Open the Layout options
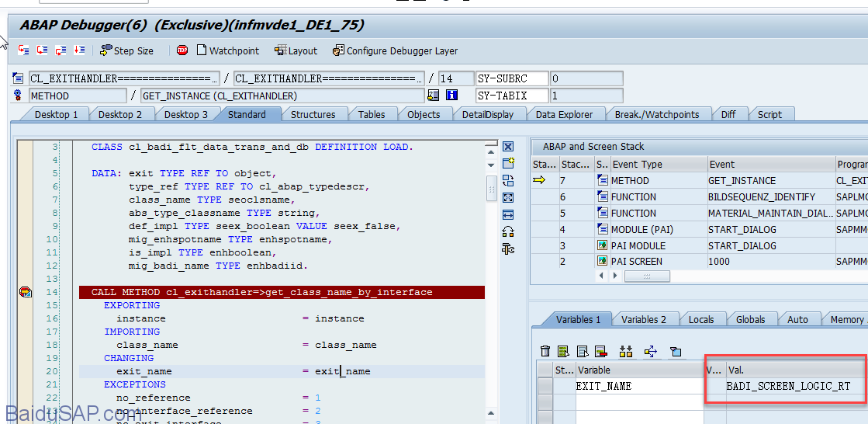 tap(296, 50)
